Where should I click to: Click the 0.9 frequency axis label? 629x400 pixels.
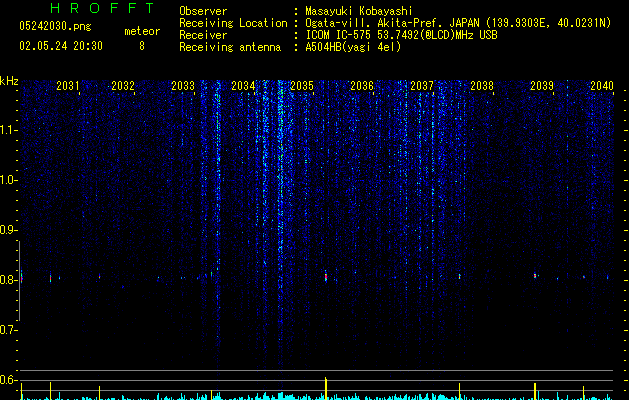click(x=8, y=230)
